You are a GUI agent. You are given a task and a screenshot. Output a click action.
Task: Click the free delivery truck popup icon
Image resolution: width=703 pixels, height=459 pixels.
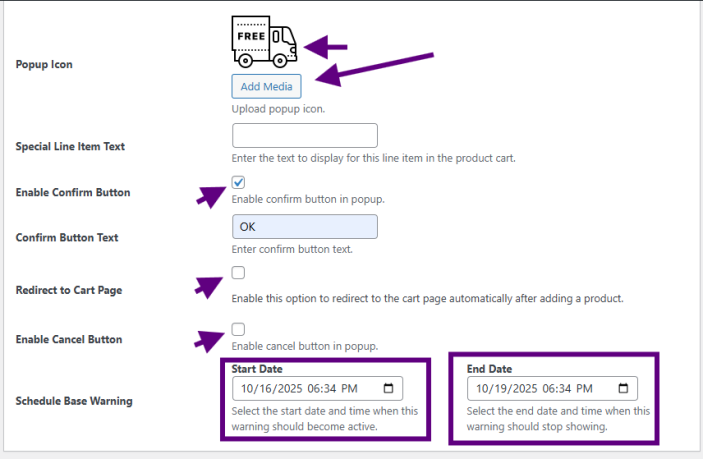[x=264, y=41]
